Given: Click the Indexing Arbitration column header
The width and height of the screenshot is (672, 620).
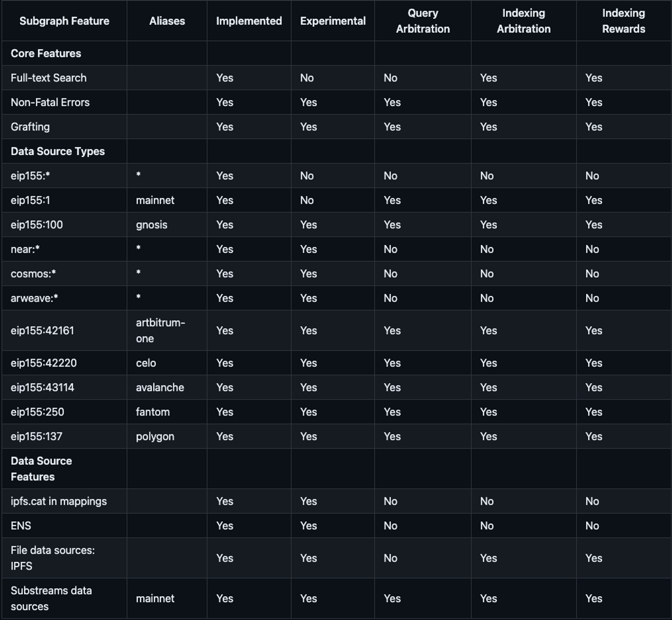Looking at the screenshot, I should [523, 21].
